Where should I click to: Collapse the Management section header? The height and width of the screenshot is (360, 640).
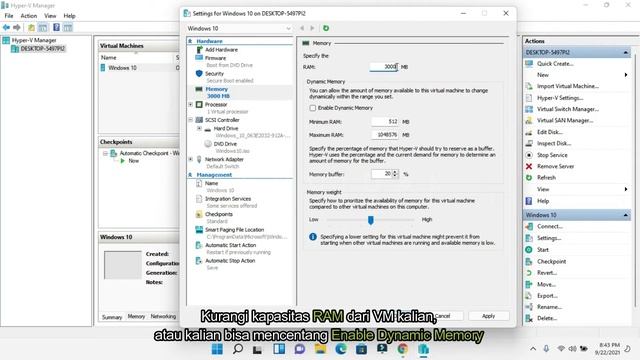190,175
